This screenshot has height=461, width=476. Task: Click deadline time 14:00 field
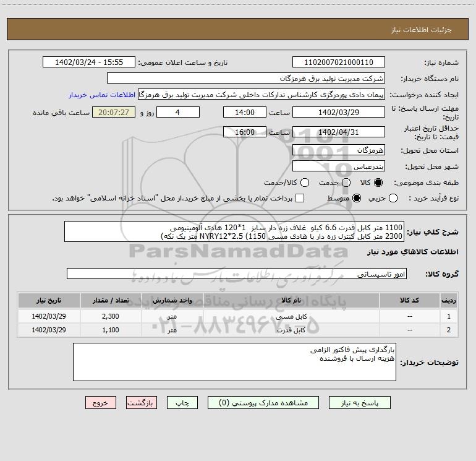[x=245, y=112]
